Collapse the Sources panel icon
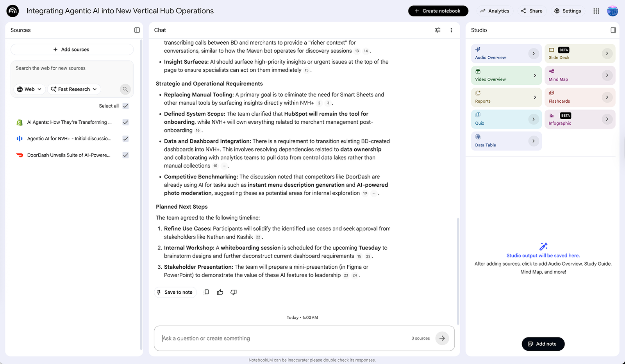 [x=137, y=30]
